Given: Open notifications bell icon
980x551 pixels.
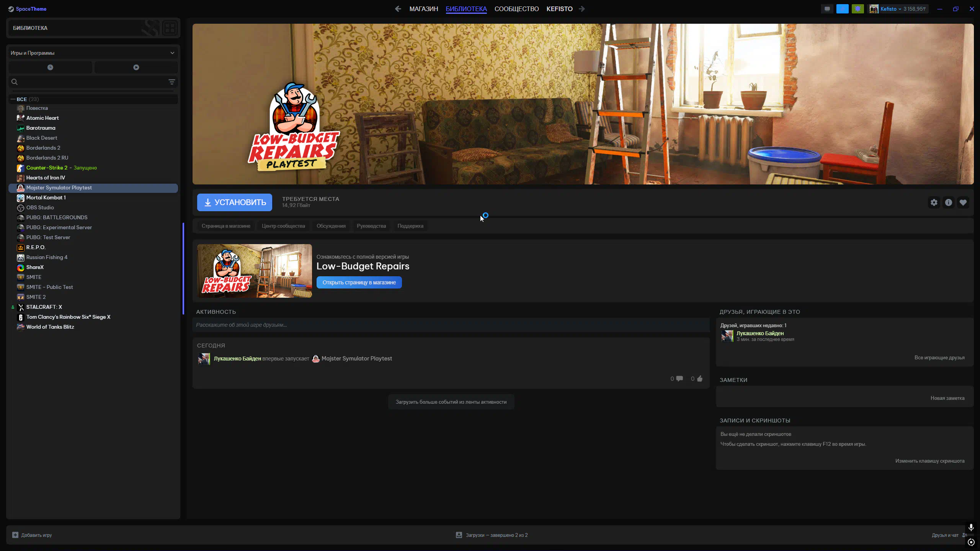Looking at the screenshot, I should point(858,9).
